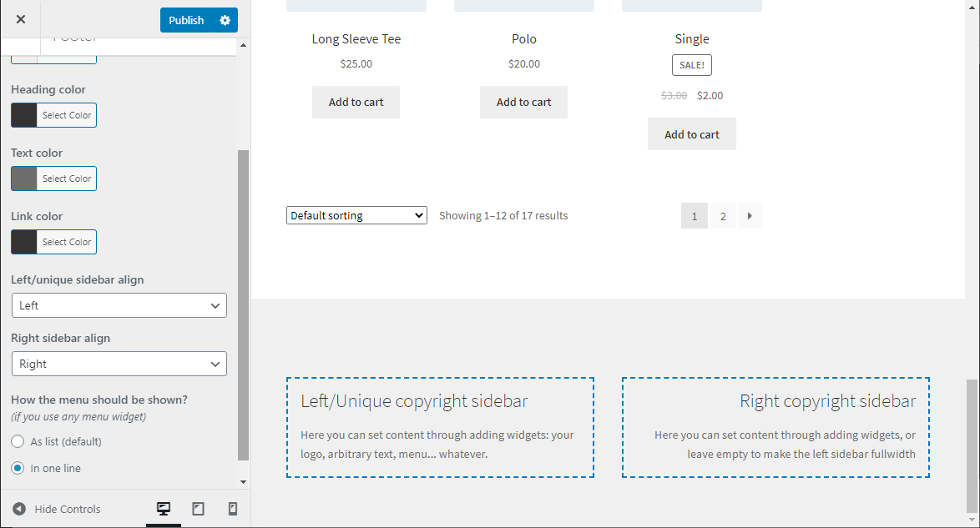Viewport: 980px width, 528px height.
Task: Expand the Default sorting dropdown
Action: click(x=356, y=215)
